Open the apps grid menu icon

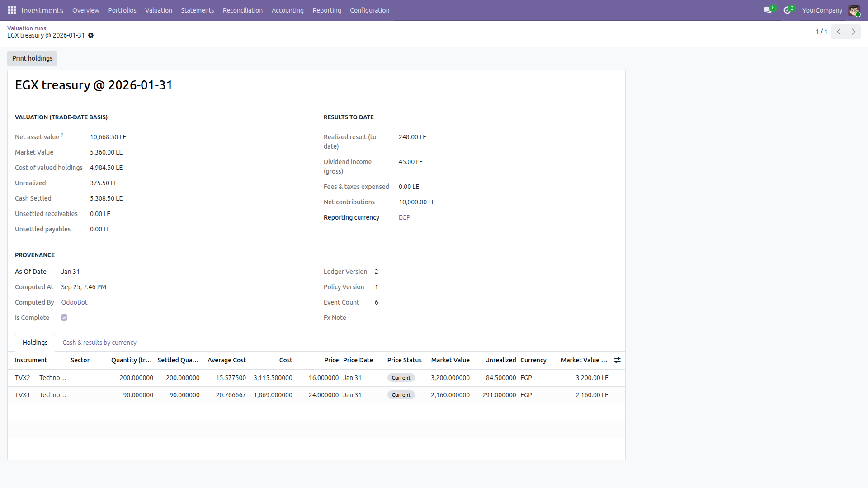12,10
